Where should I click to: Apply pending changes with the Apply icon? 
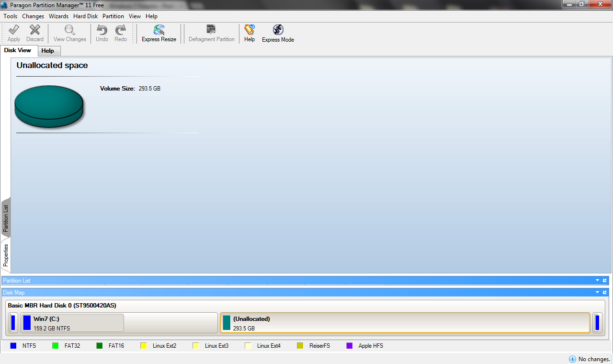point(14,34)
